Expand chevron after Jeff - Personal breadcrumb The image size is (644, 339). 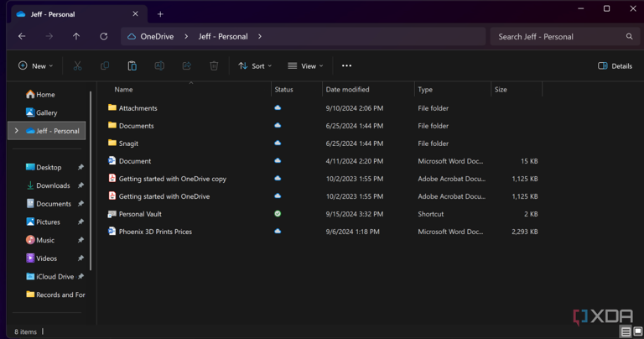260,37
